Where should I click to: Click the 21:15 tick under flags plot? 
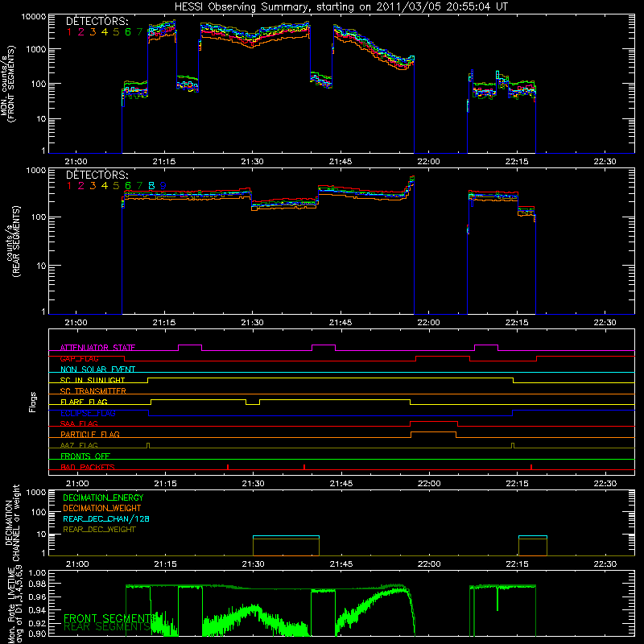[x=166, y=484]
